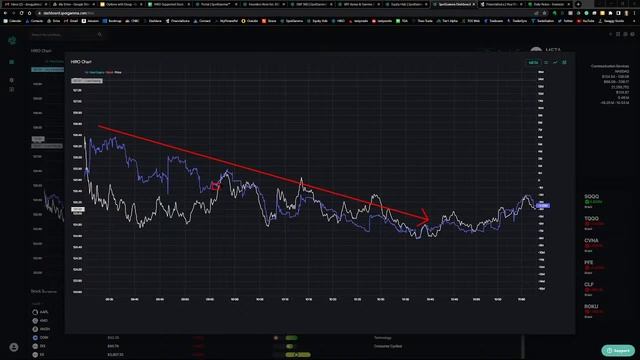
Task: Click the AMD row in the stock screener
Action: tap(41, 320)
